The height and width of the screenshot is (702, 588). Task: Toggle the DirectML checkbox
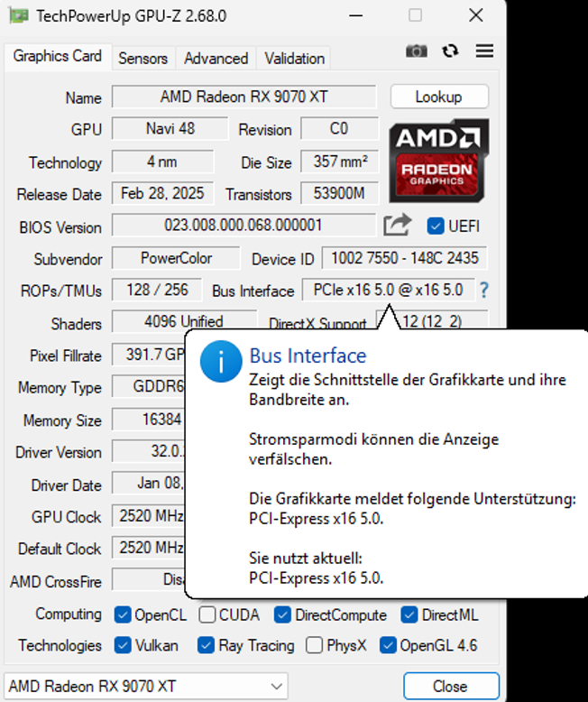(x=409, y=614)
